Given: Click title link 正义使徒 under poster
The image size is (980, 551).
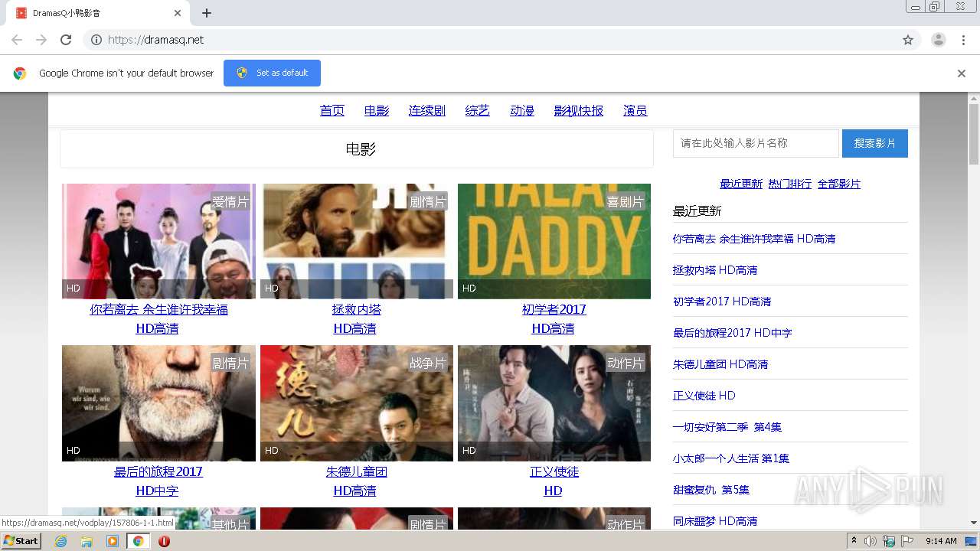Looking at the screenshot, I should tap(554, 471).
